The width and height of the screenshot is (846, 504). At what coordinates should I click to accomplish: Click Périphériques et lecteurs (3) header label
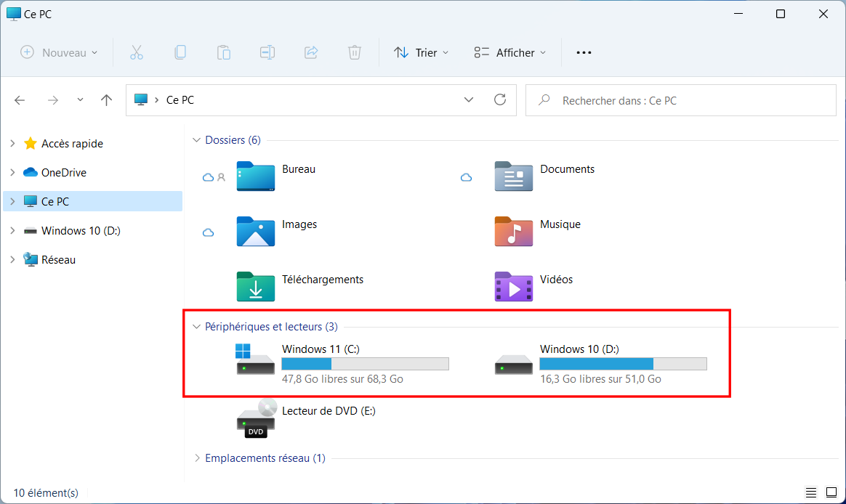click(x=271, y=327)
